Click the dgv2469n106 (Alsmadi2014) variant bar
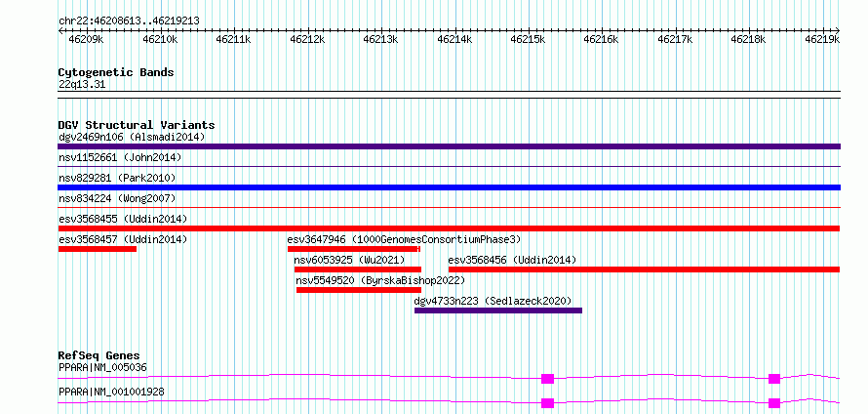The image size is (868, 414). point(449,146)
